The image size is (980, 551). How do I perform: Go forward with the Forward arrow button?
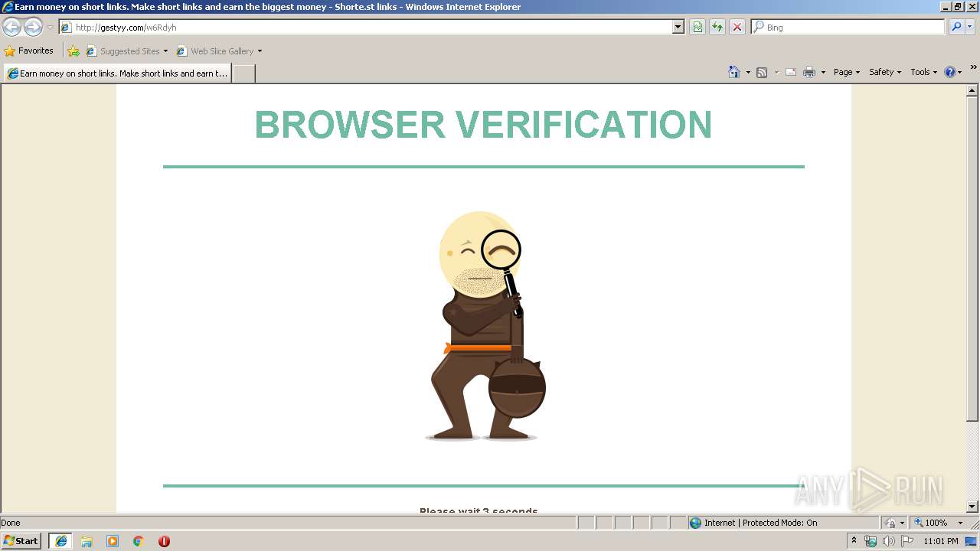(33, 27)
